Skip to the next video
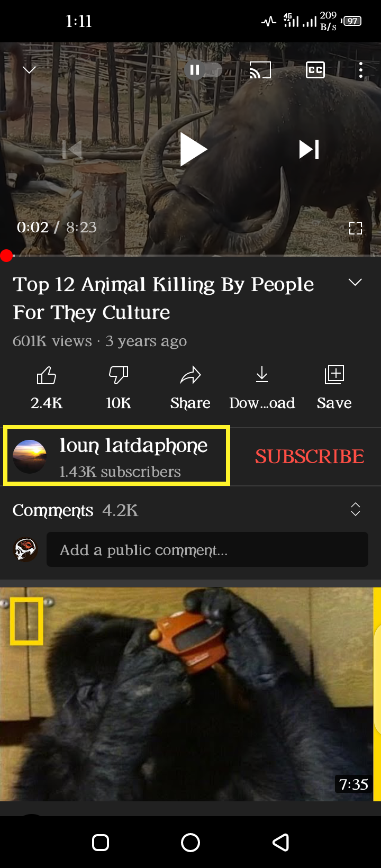The height and width of the screenshot is (868, 381). point(309,149)
